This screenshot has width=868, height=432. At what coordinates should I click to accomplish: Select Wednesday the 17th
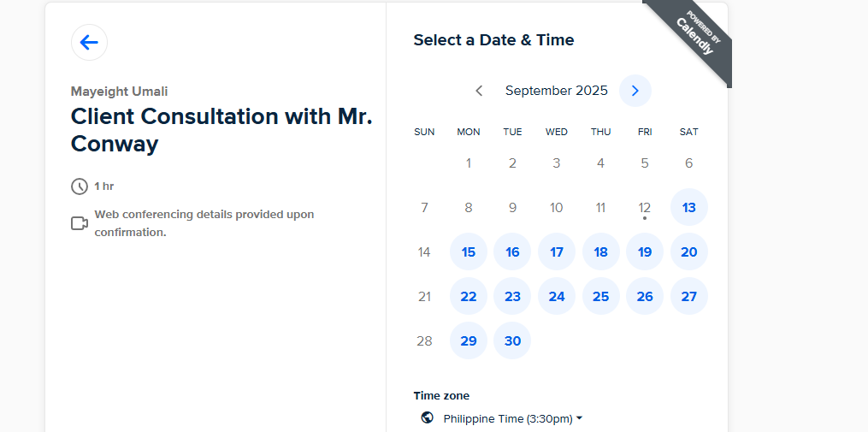point(557,252)
